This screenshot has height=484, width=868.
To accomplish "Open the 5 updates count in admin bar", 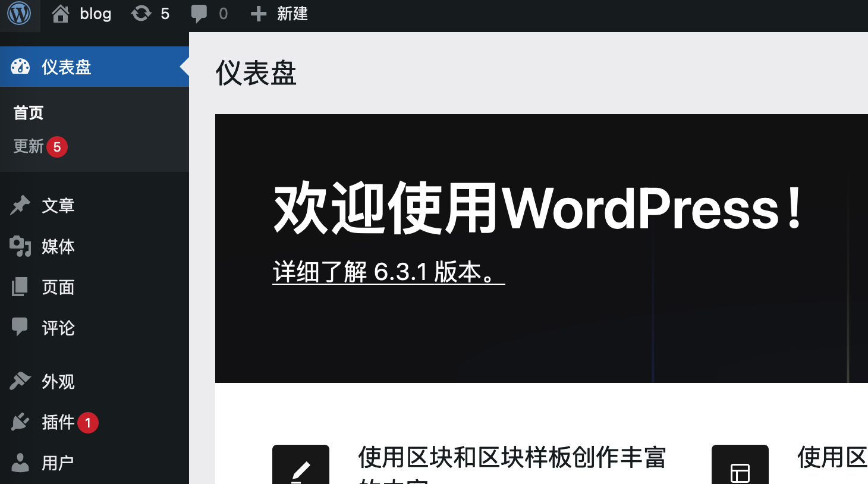I will 165,14.
